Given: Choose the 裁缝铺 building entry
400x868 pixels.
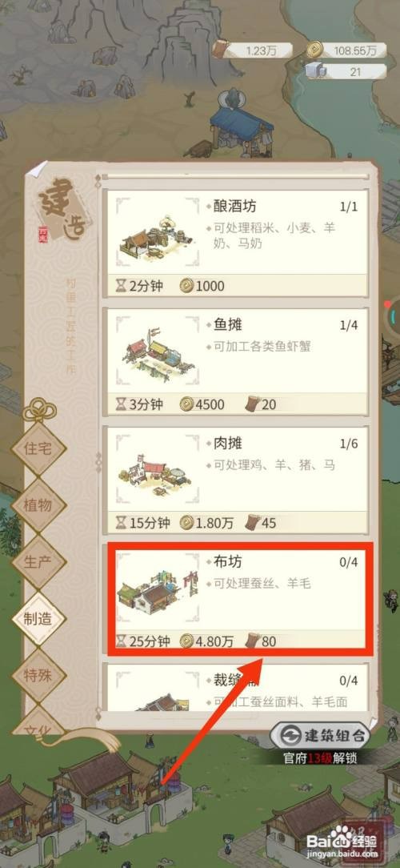Looking at the screenshot, I should click(238, 688).
